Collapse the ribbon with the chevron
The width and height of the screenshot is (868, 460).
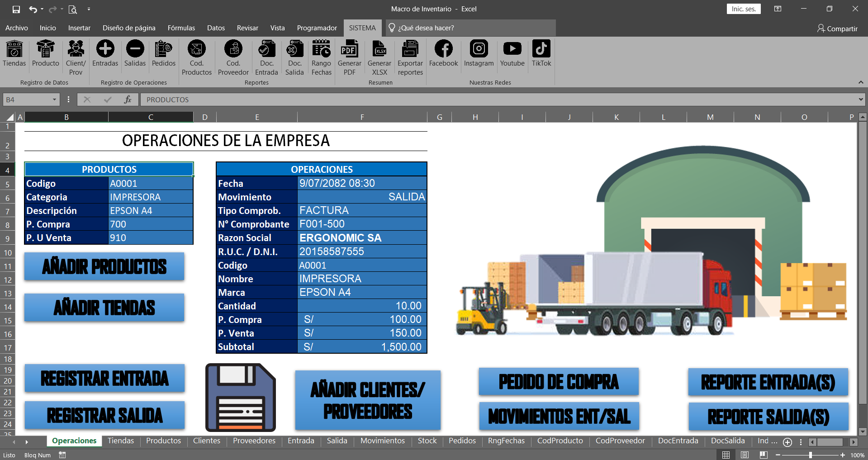[x=860, y=82]
